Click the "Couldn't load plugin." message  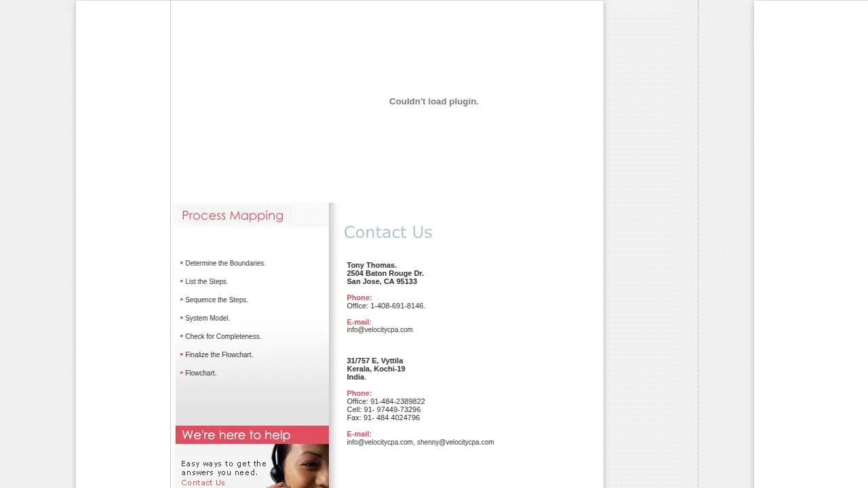434,101
